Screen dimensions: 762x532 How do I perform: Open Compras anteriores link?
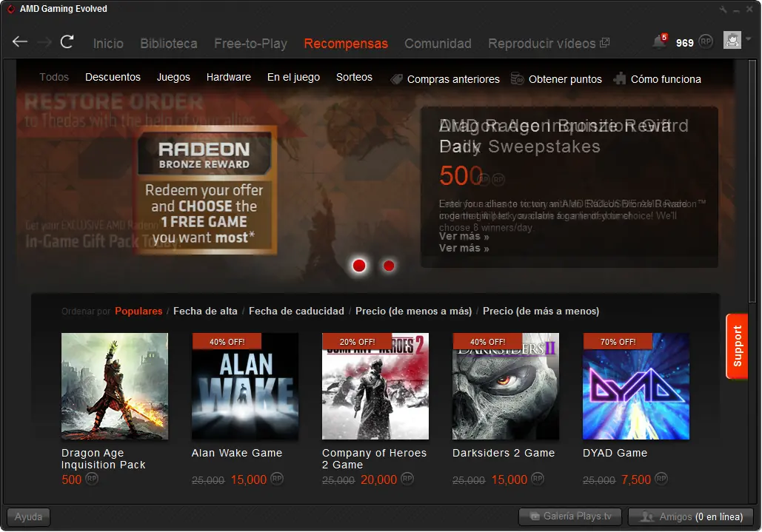coord(453,79)
